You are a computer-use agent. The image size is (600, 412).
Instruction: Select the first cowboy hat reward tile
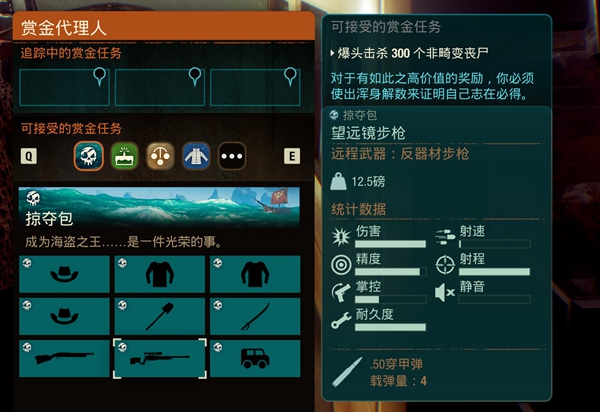64,274
